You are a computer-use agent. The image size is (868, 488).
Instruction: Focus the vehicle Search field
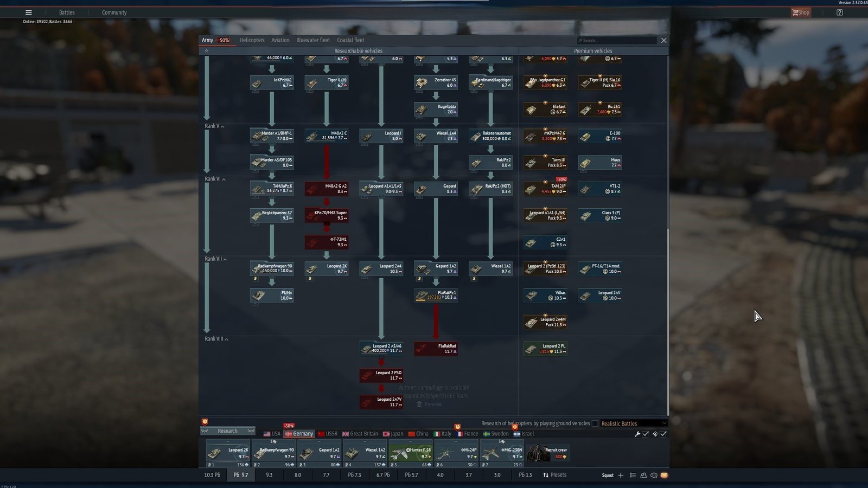click(617, 41)
